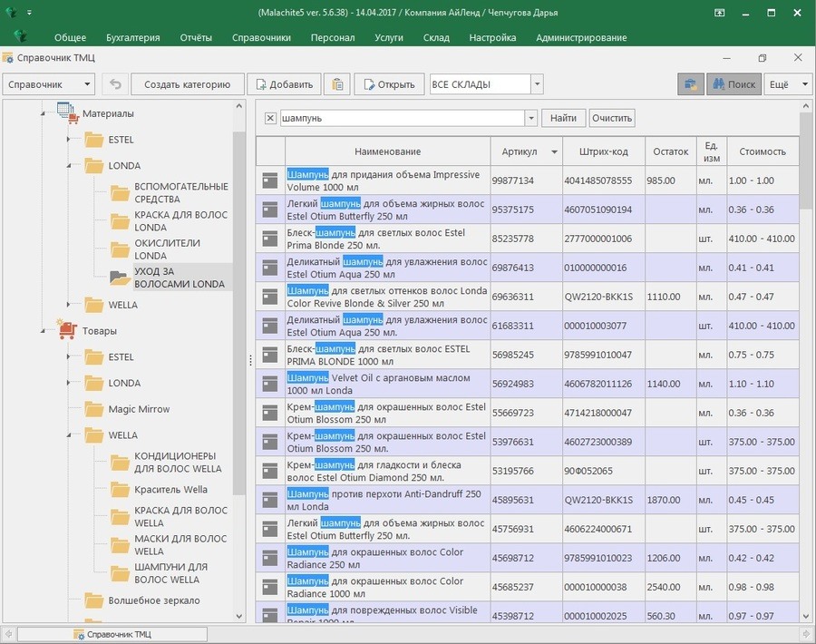This screenshot has height=644, width=816.
Task: Click the Добавить button
Action: click(x=284, y=84)
